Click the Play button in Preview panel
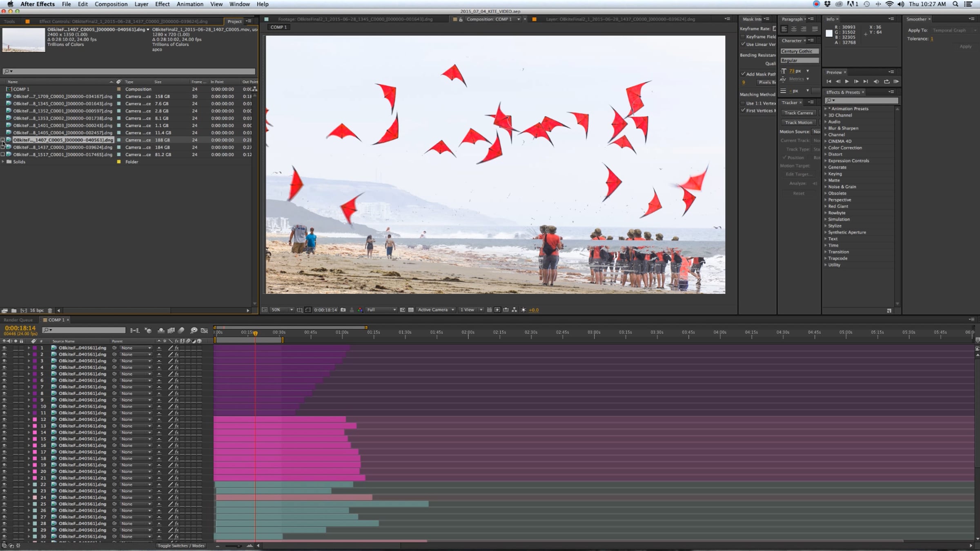This screenshot has width=980, height=551. (847, 82)
